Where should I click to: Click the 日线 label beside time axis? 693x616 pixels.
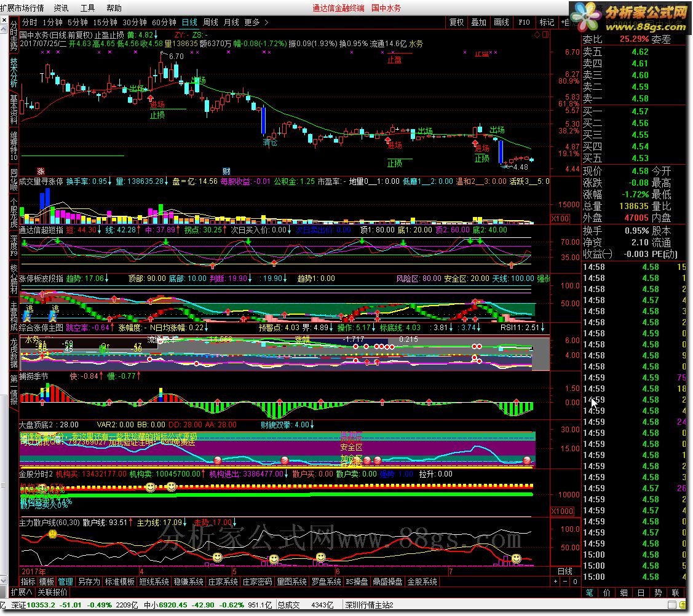point(565,571)
